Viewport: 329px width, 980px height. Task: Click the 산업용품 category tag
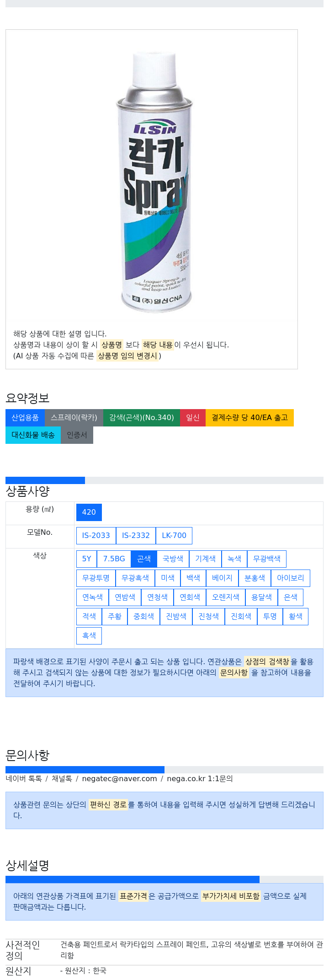pos(25,418)
